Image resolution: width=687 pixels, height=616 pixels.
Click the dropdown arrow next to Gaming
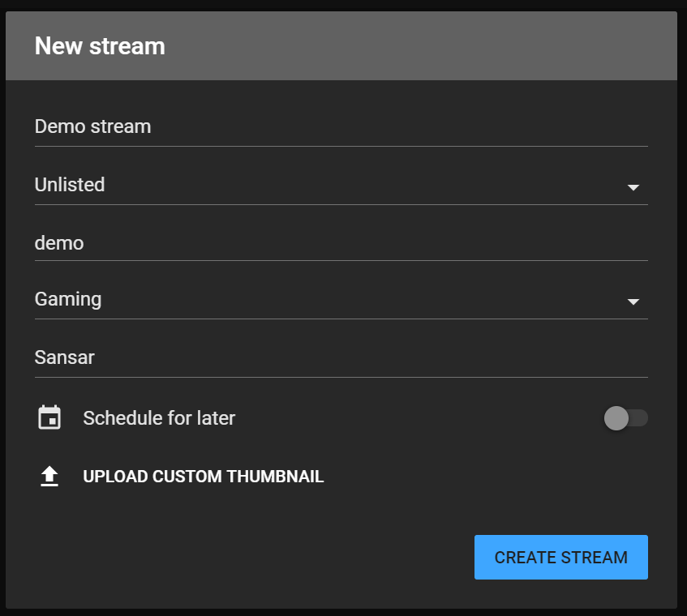tap(633, 302)
